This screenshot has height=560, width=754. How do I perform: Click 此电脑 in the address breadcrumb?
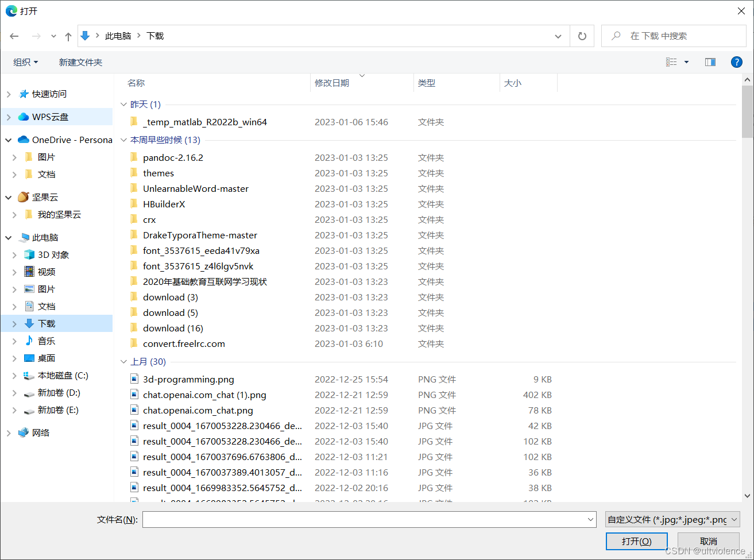[118, 36]
